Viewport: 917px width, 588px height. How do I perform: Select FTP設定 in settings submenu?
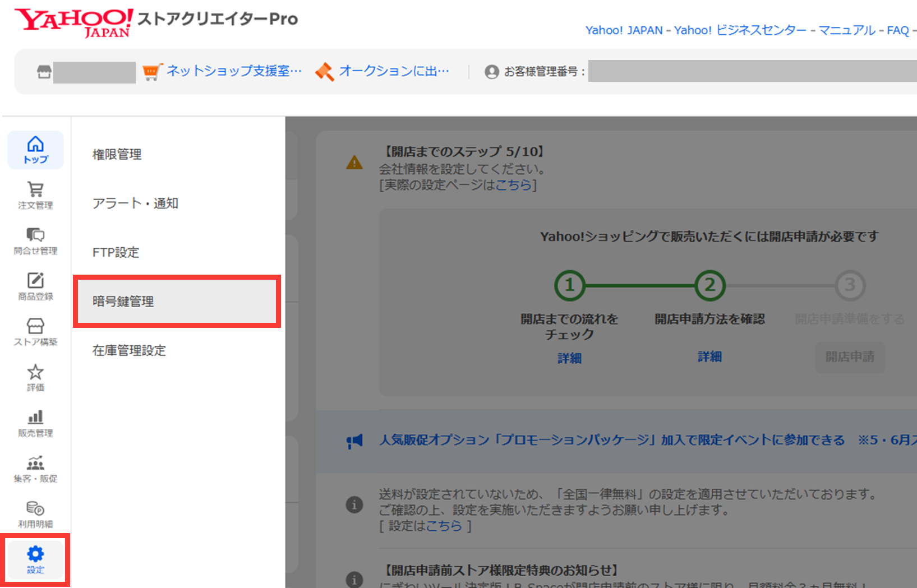pyautogui.click(x=116, y=252)
